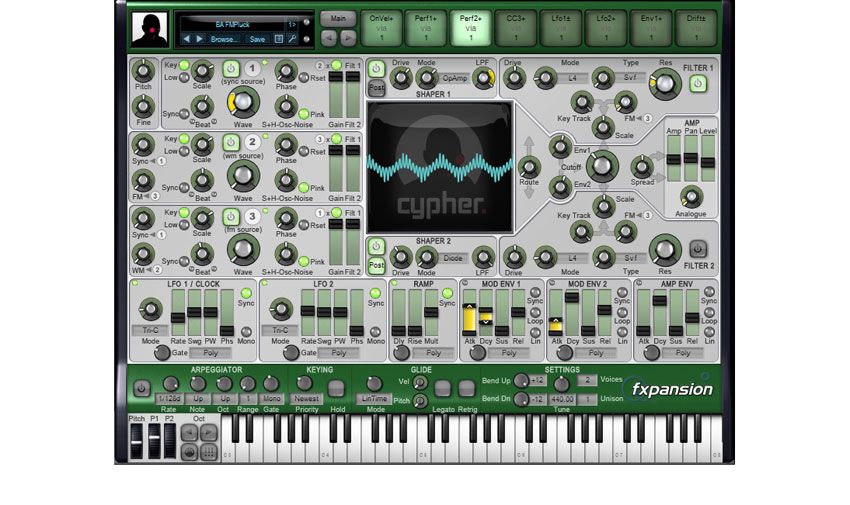Click Shaper 2 Post button

[x=376, y=266]
